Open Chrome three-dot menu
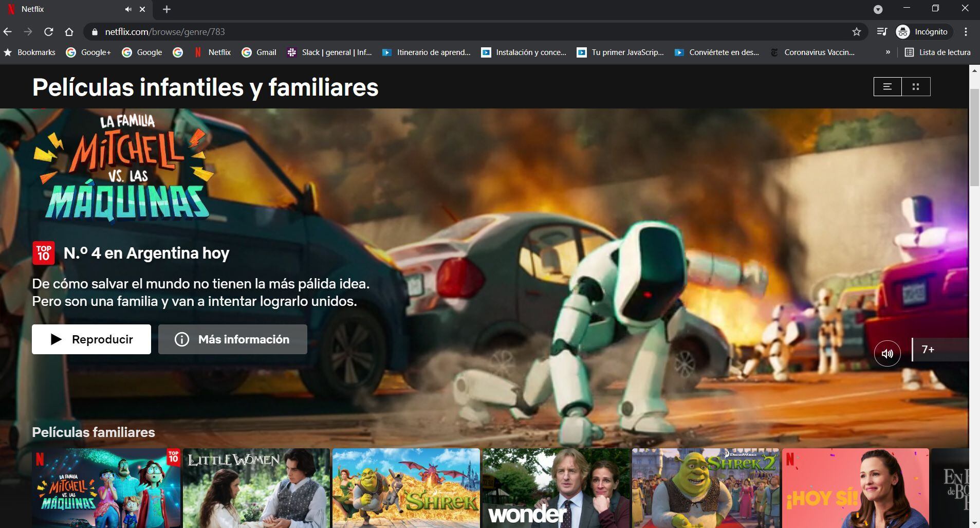The image size is (980, 528). [x=966, y=32]
